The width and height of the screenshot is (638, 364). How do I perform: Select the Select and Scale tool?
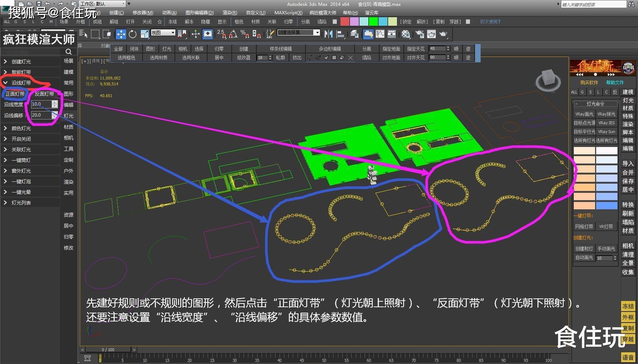coord(145,34)
